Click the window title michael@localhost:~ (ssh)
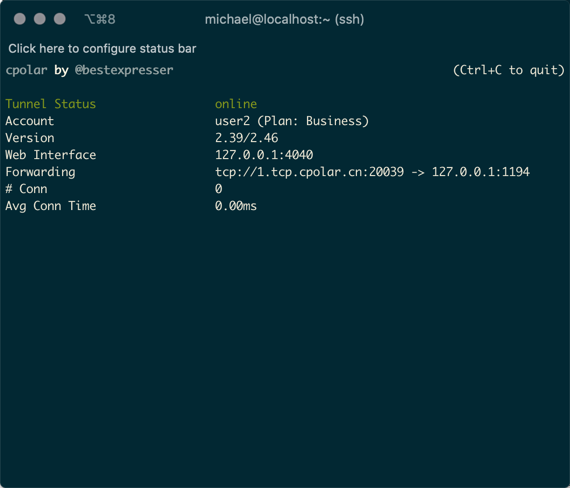570x488 pixels. [284, 19]
